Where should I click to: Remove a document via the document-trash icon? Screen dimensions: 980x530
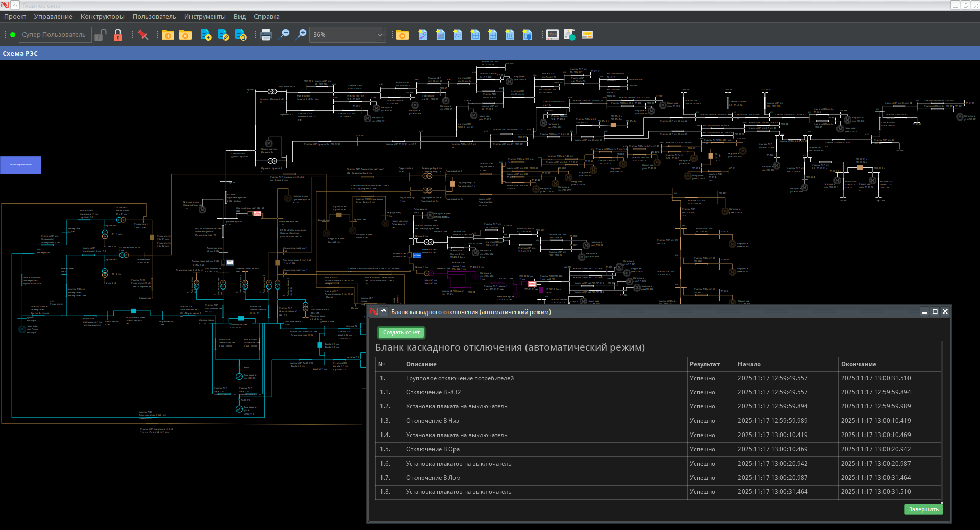coord(240,35)
